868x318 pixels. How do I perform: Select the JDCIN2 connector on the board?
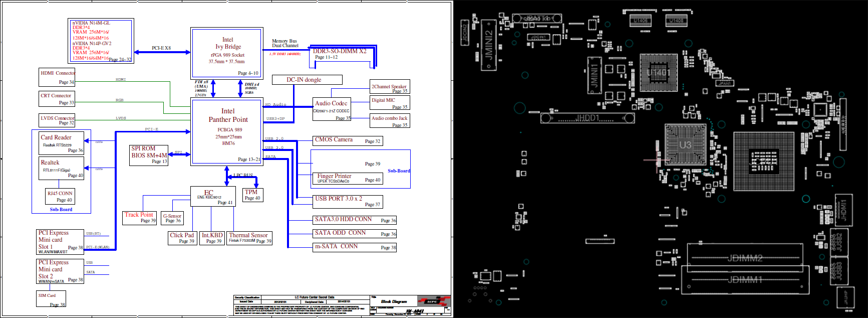(x=465, y=32)
